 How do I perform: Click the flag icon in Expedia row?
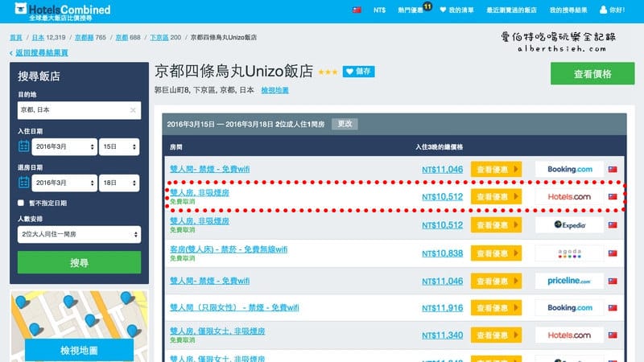[x=613, y=225]
